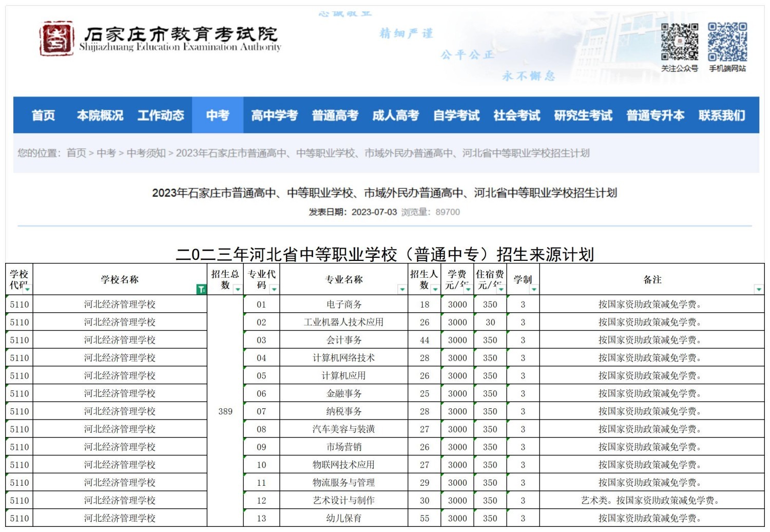Open filter dropdown on 学制 column
The image size is (770, 532).
534,290
